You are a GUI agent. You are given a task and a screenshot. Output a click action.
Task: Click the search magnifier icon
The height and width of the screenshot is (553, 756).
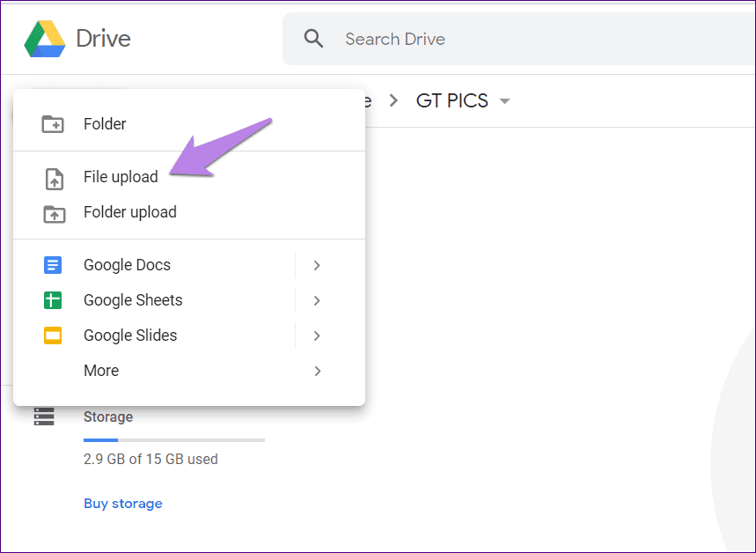[x=313, y=38]
